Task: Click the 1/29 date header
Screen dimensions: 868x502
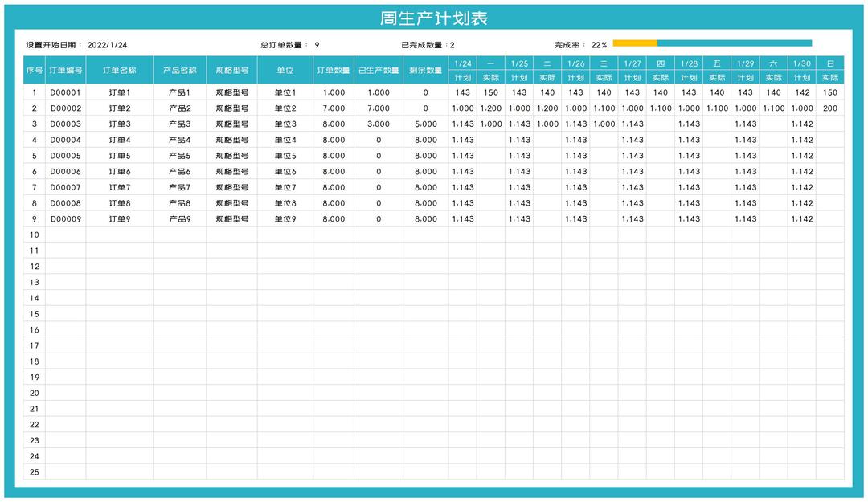Action: pos(746,63)
